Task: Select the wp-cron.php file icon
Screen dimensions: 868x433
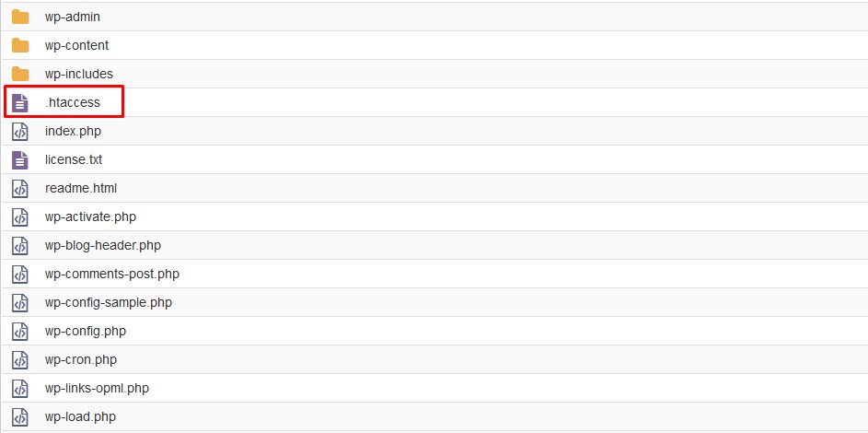Action: point(20,360)
